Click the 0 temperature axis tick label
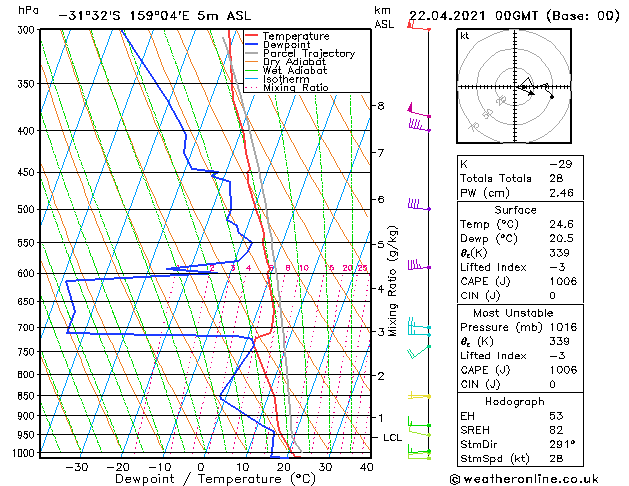The image size is (629, 486). click(201, 467)
